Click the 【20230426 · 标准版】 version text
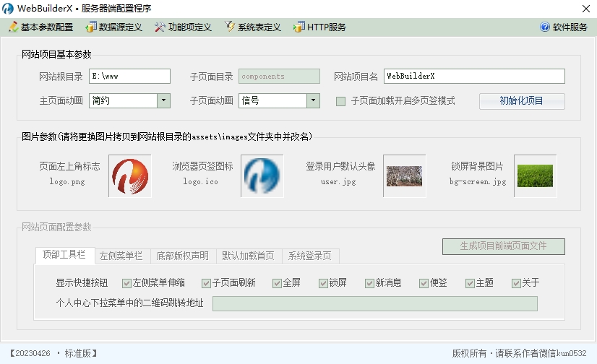Viewport: 597px width, 364px height. point(53,353)
